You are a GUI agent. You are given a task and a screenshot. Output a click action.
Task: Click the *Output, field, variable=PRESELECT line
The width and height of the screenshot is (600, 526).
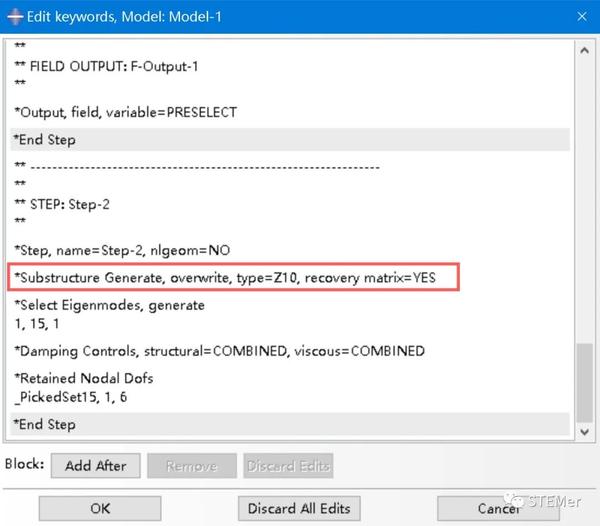click(126, 112)
